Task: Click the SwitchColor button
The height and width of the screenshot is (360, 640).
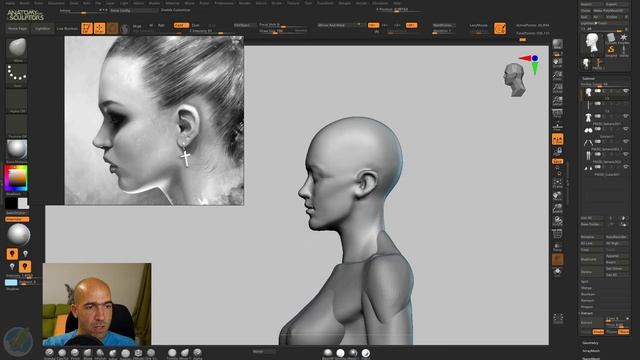Action: [16, 213]
